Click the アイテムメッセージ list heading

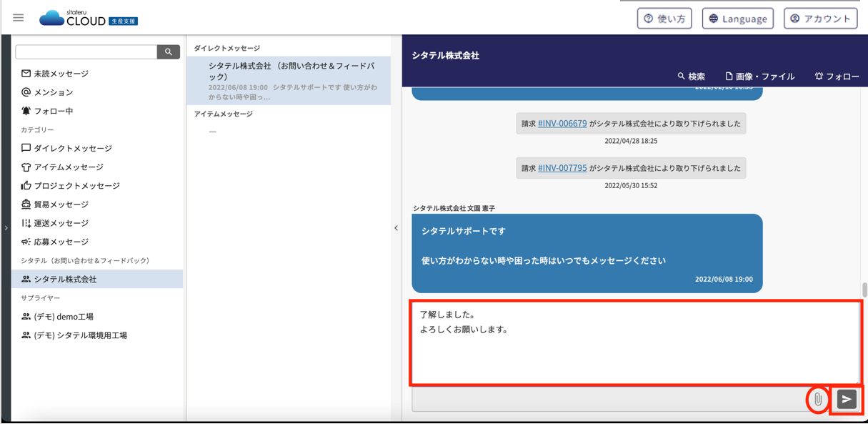click(x=224, y=114)
